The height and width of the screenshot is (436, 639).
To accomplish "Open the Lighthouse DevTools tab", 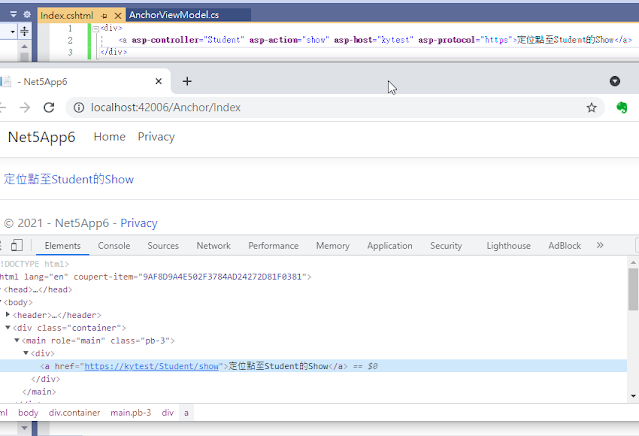I will [509, 246].
